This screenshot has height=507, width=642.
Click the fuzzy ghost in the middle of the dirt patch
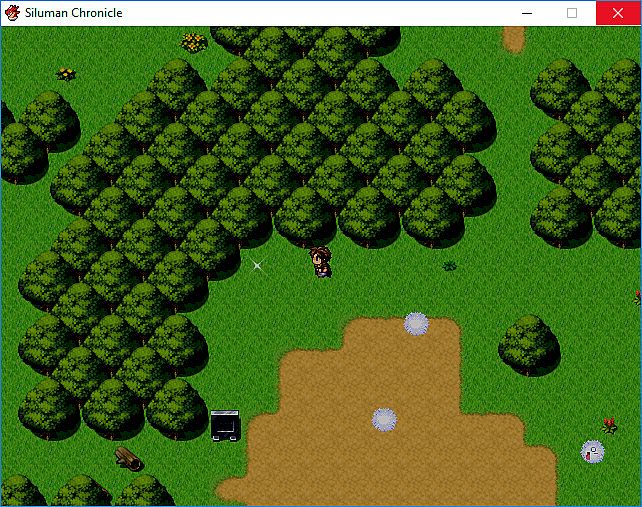(x=384, y=420)
